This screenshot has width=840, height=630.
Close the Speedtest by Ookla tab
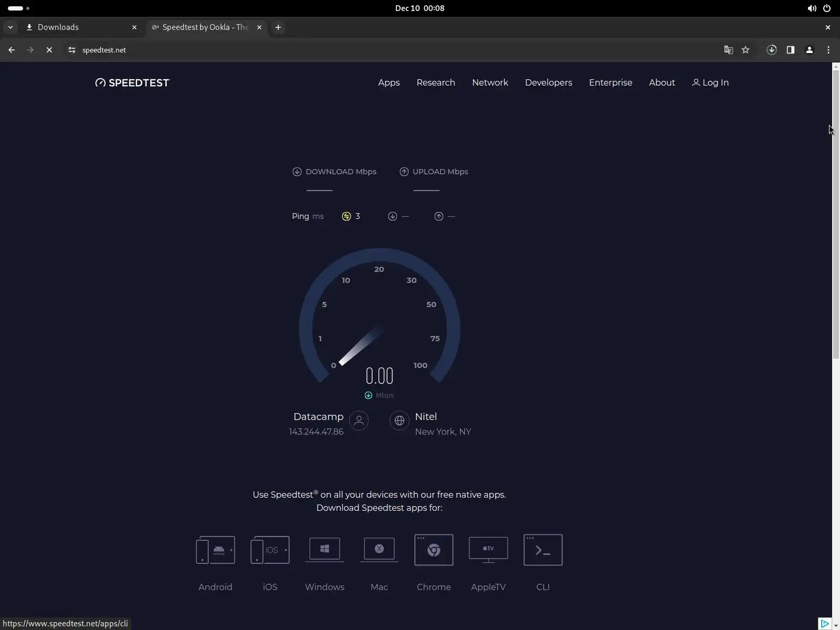(259, 27)
